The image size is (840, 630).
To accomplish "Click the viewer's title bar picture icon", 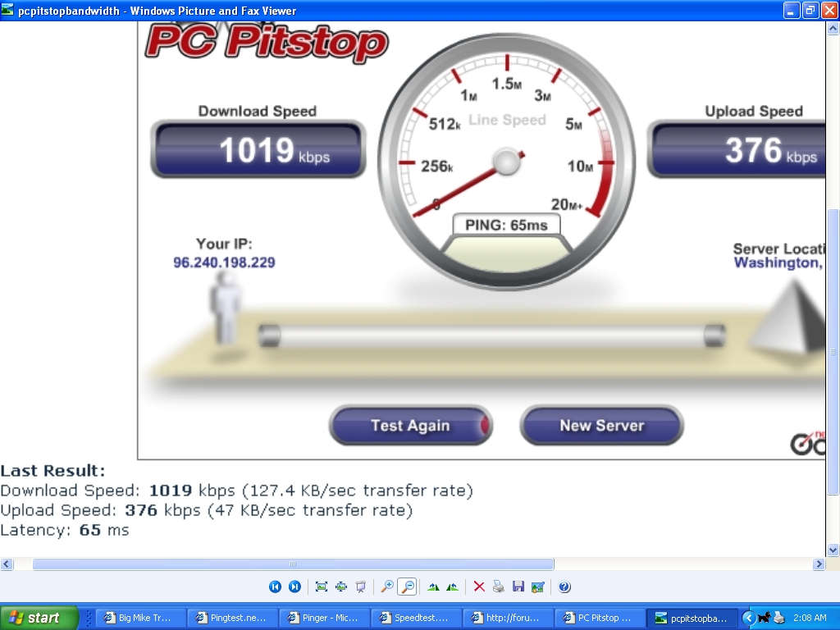I will point(7,10).
